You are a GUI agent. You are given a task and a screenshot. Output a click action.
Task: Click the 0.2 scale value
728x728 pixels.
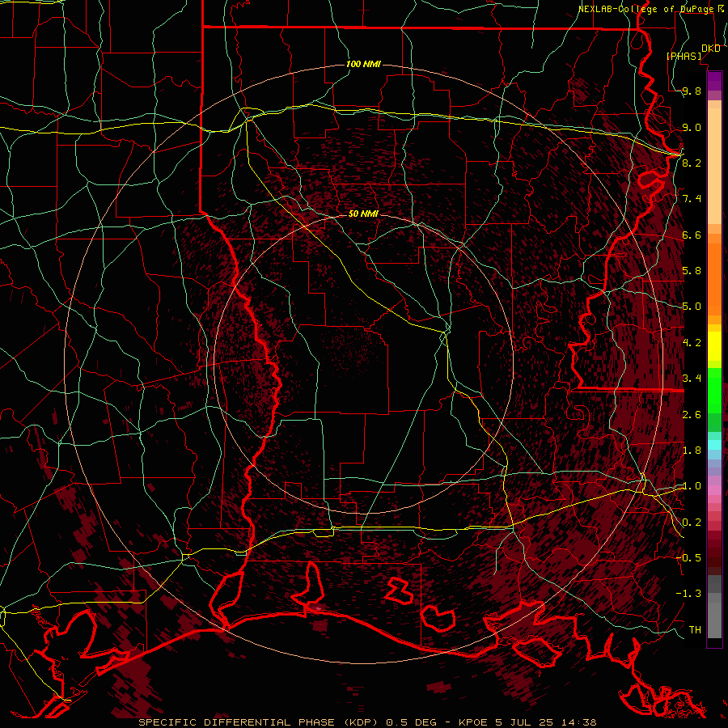click(x=692, y=523)
